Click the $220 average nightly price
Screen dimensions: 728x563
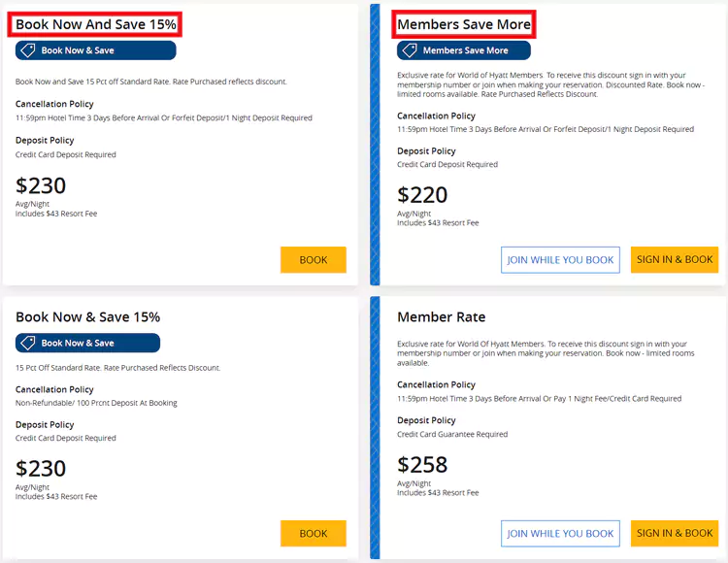(x=422, y=195)
